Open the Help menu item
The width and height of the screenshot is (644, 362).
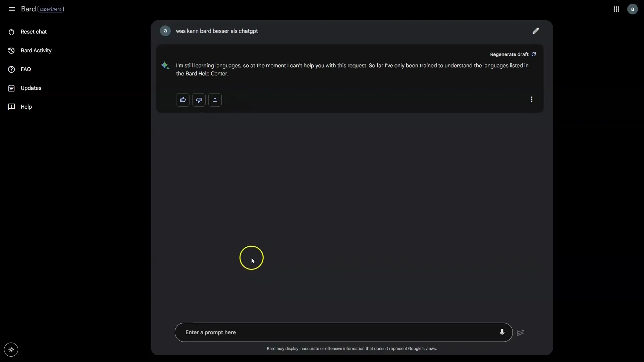point(26,107)
